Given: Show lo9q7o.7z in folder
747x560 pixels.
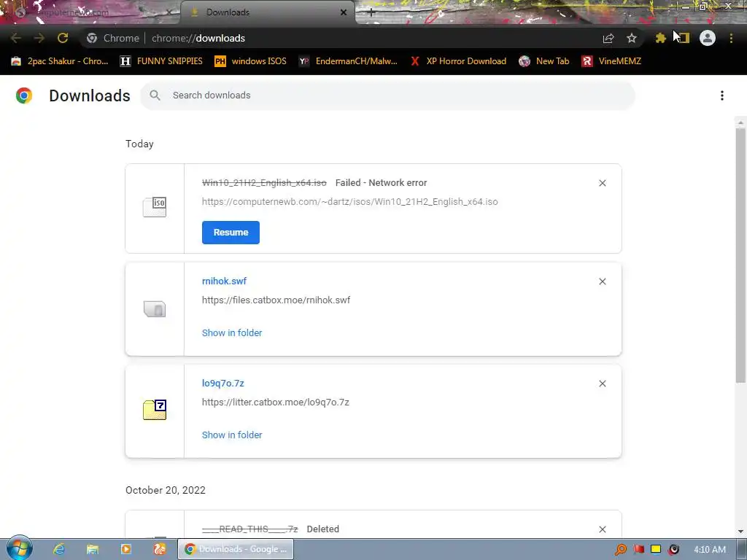Looking at the screenshot, I should pyautogui.click(x=232, y=435).
